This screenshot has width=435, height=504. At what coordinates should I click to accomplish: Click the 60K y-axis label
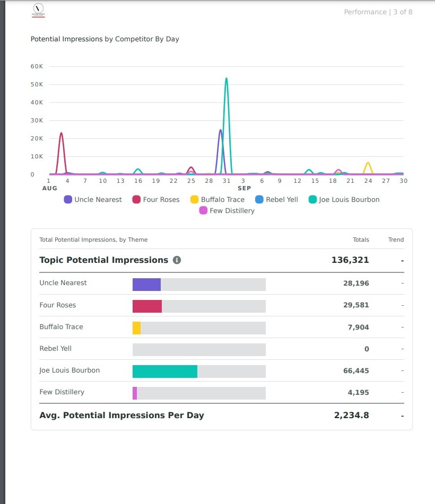[37, 67]
